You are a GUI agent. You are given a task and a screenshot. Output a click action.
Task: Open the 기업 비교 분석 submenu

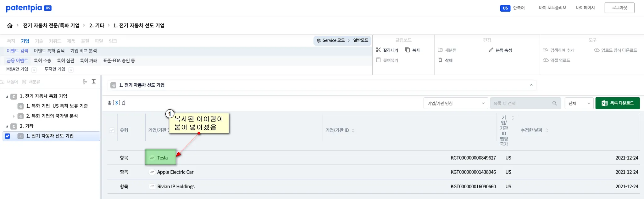click(x=84, y=51)
